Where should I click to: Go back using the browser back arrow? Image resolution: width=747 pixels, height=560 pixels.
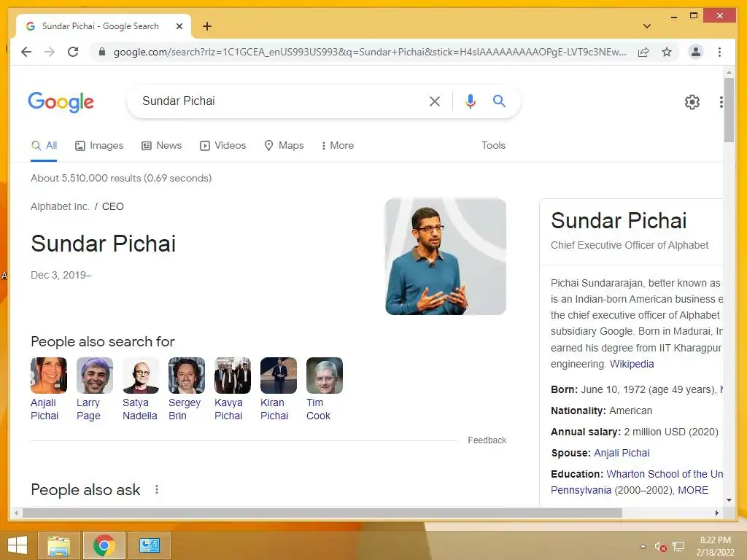[26, 52]
